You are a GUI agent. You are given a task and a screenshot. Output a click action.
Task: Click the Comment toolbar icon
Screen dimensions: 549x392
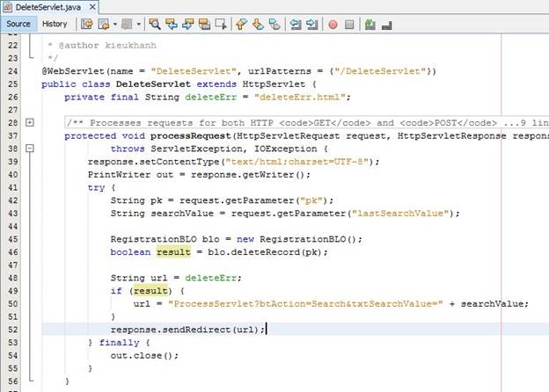(370, 25)
